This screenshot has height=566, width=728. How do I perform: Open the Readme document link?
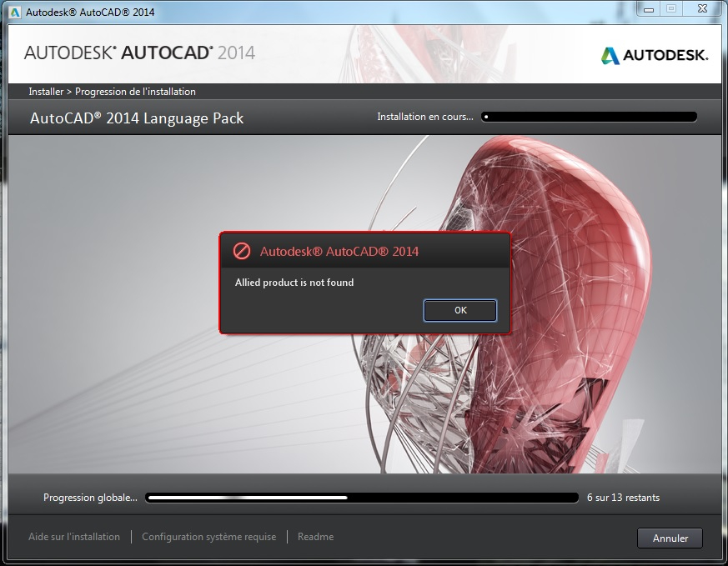point(315,537)
